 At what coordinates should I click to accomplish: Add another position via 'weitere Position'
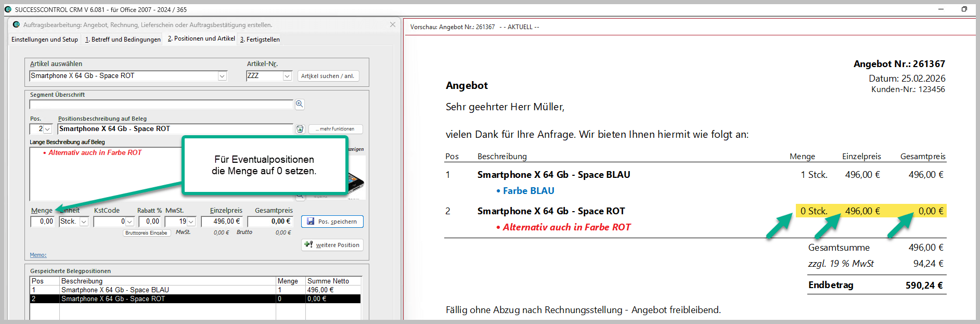tap(332, 245)
